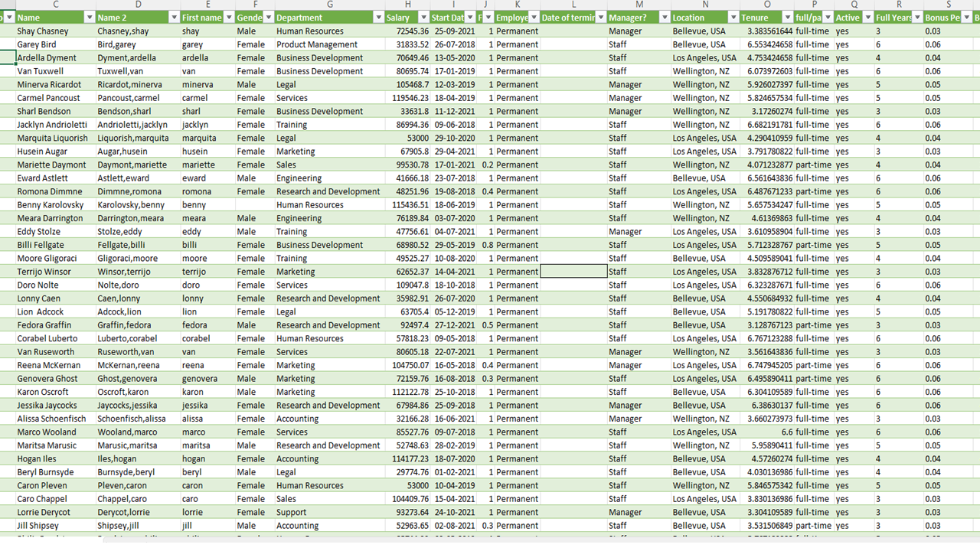
Task: Open the Tenure column filter dropdown
Action: pyautogui.click(x=787, y=18)
